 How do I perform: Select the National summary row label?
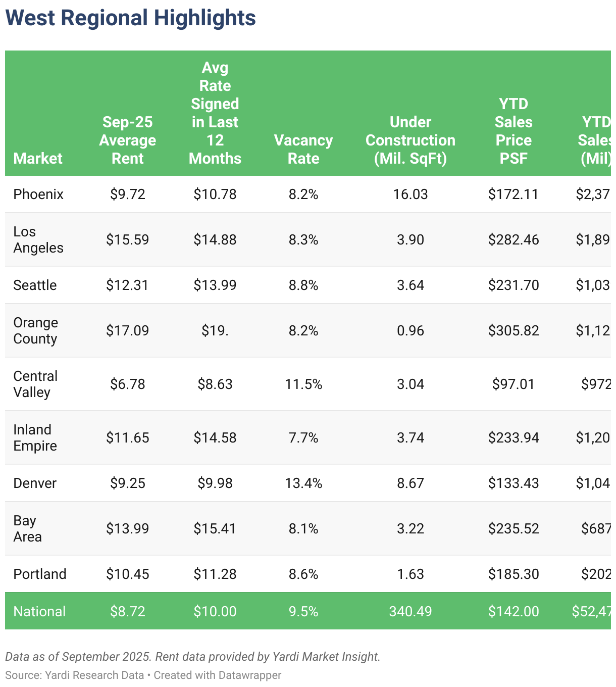(x=39, y=611)
